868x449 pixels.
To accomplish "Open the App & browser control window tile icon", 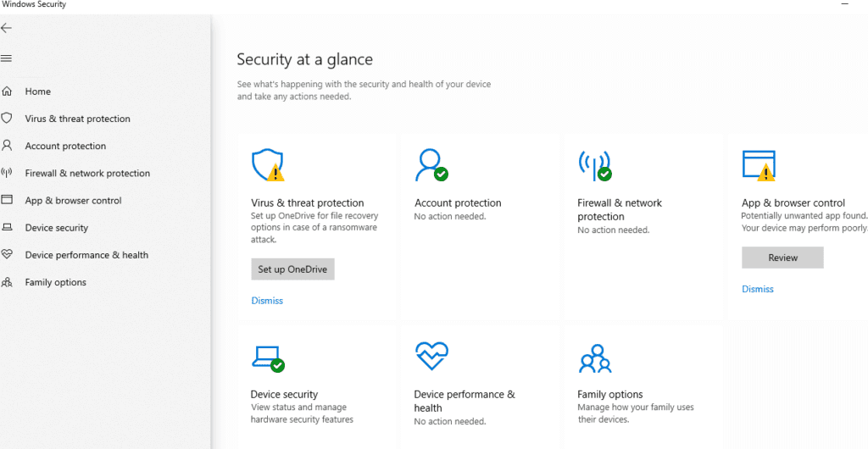I will [759, 165].
